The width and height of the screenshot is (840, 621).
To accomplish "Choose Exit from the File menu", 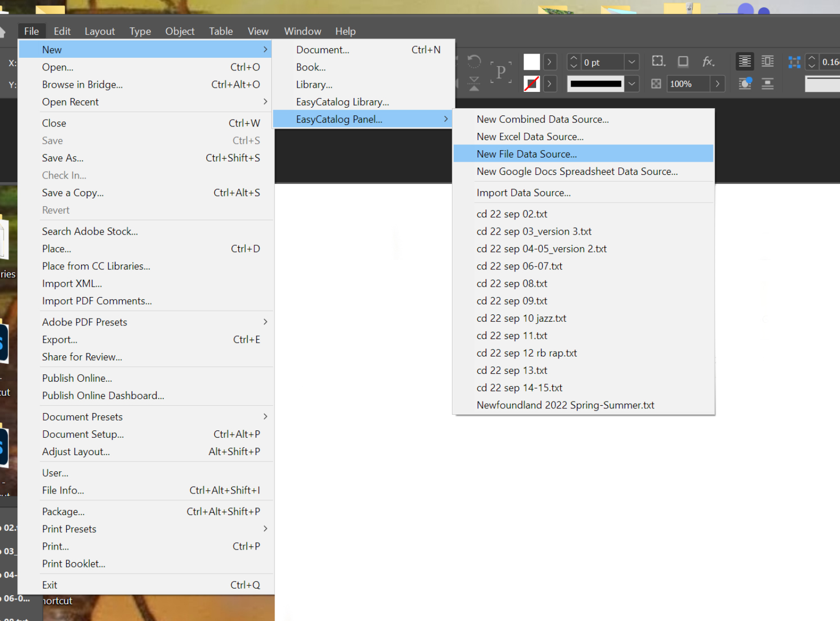I will [146, 585].
